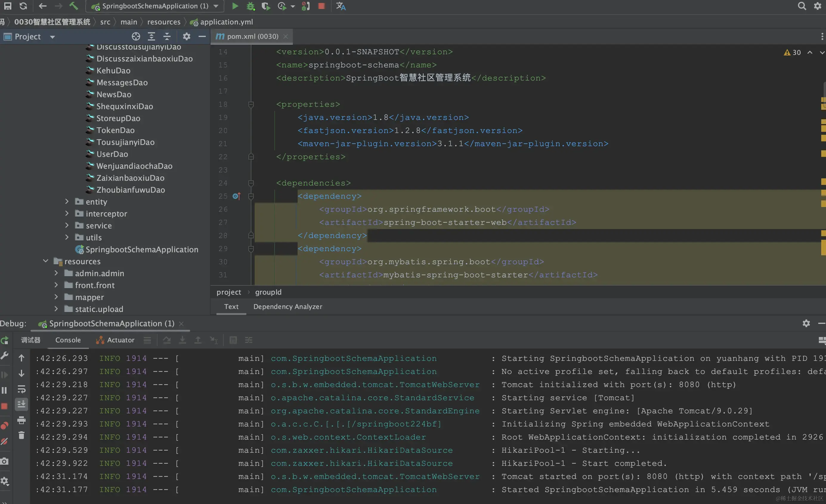Fold the properties block at line 18

pos(251,104)
